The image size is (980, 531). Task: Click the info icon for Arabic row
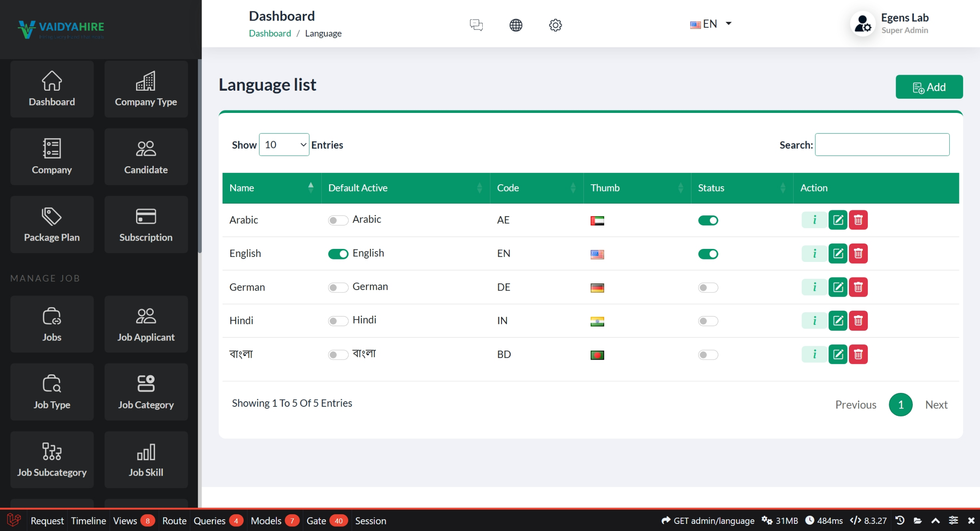[814, 220]
